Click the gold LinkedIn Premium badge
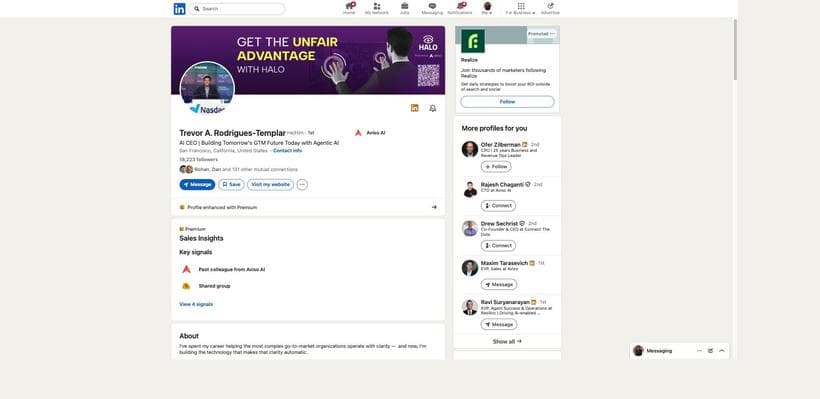The image size is (820, 399). click(415, 108)
